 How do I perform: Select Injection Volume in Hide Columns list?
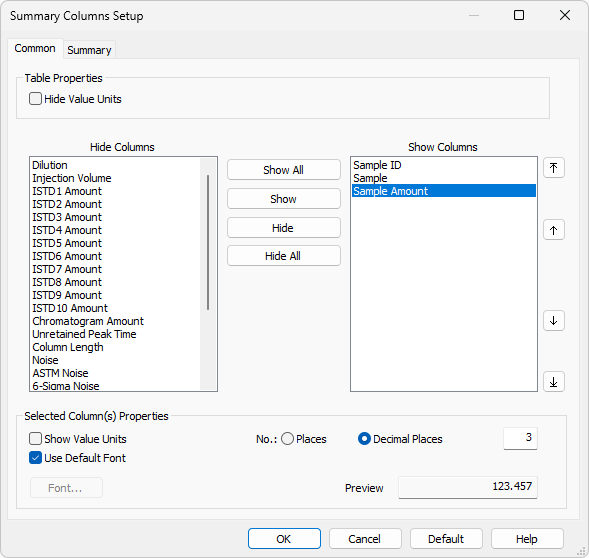[x=72, y=178]
